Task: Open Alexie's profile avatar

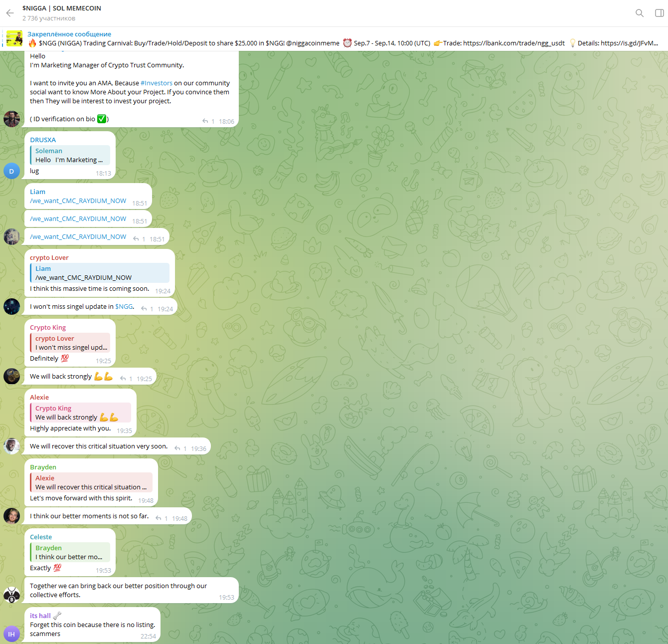Action: (x=11, y=446)
